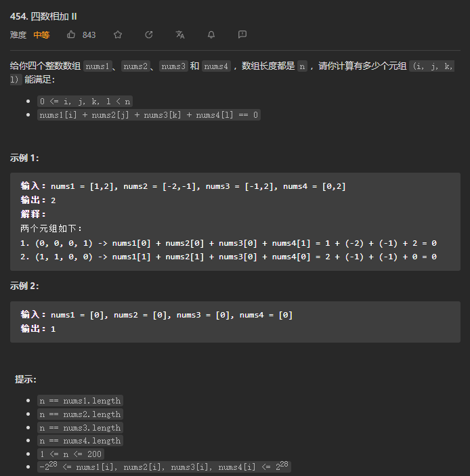This screenshot has width=470, height=476.
Task: Click the nums4 inline code tag
Action: pos(216,66)
